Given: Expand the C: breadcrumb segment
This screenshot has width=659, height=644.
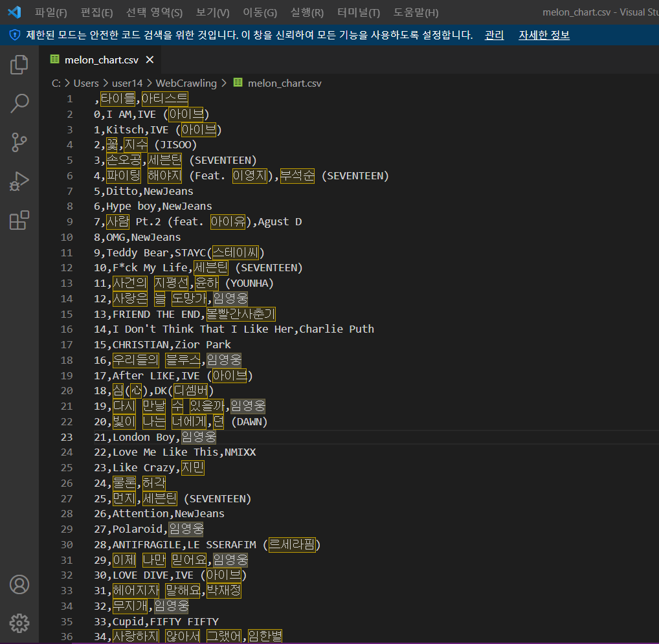Looking at the screenshot, I should 56,83.
